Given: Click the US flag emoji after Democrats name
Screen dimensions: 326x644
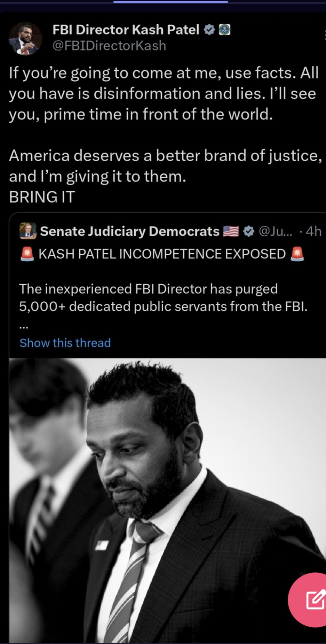Looking at the screenshot, I should click(x=231, y=231).
